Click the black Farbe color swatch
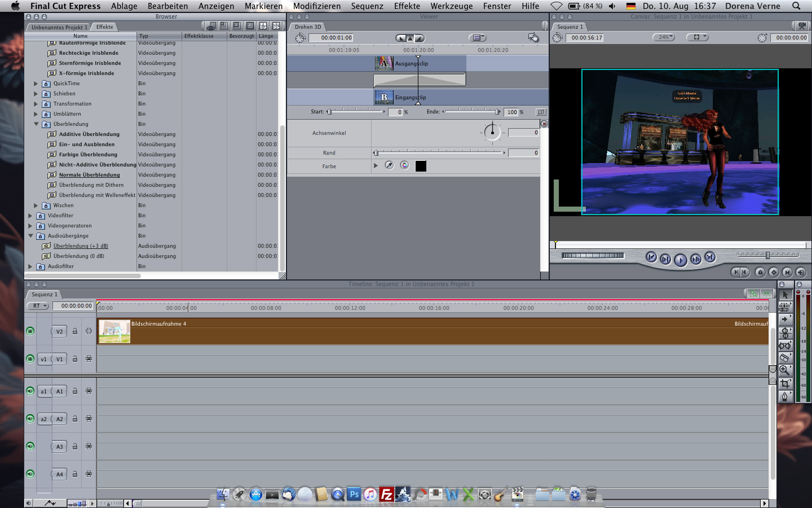The width and height of the screenshot is (812, 508). pos(421,166)
